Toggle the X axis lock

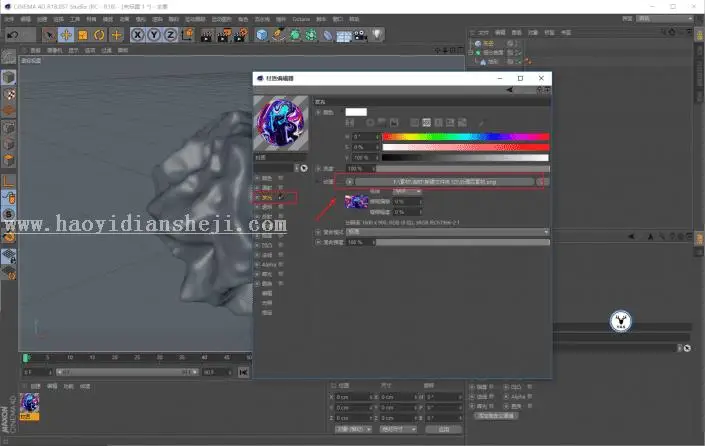coord(138,35)
